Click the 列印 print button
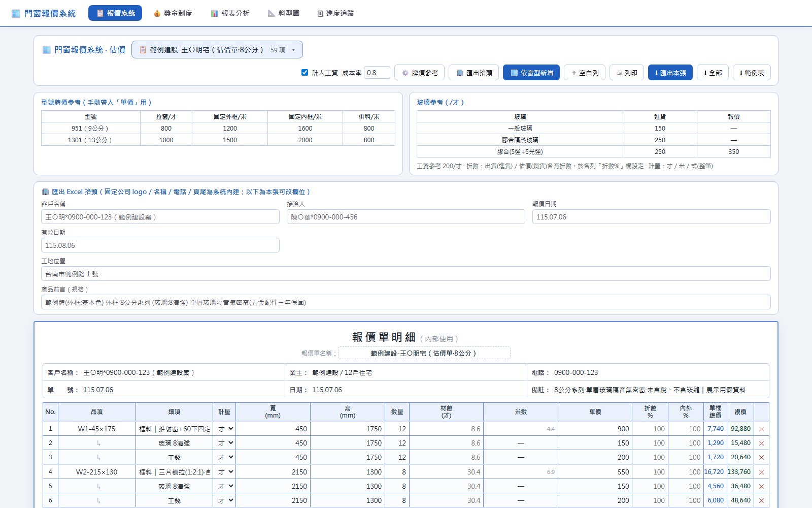812x508 pixels. point(627,73)
